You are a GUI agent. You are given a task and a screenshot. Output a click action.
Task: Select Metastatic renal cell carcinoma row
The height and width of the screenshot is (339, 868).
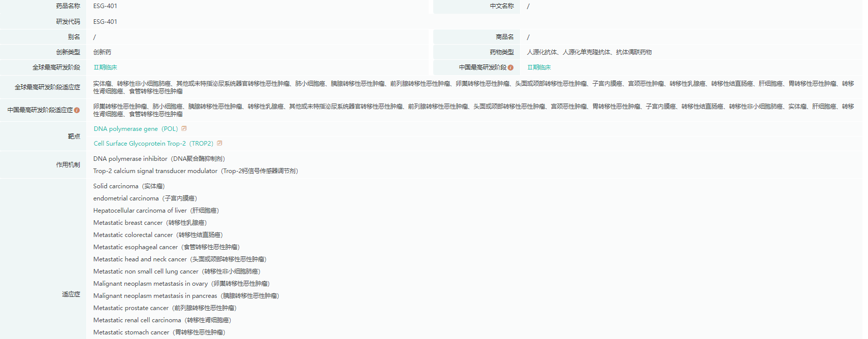pos(162,320)
